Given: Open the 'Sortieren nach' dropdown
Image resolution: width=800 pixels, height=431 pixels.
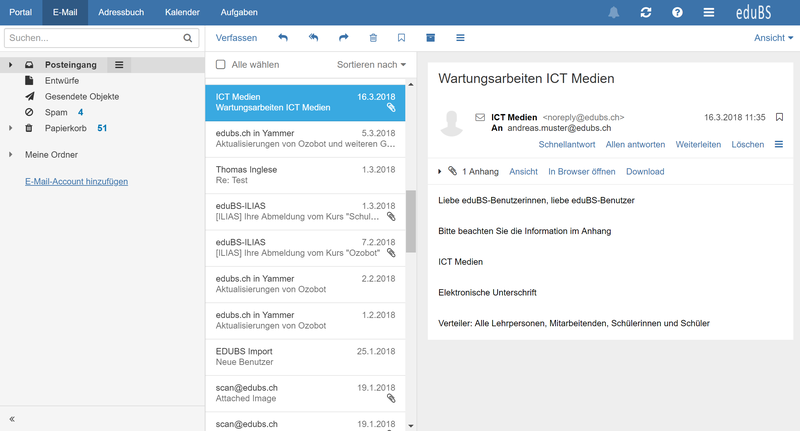Looking at the screenshot, I should [x=372, y=65].
